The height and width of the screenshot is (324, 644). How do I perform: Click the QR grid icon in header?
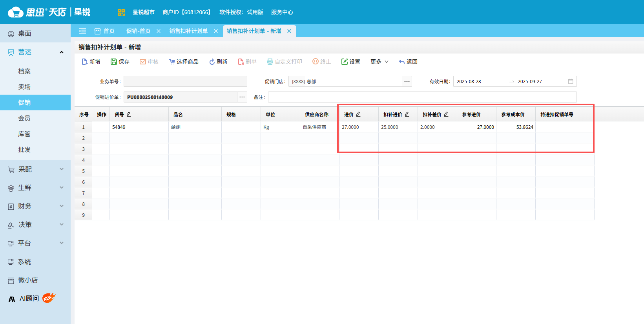[x=121, y=12]
